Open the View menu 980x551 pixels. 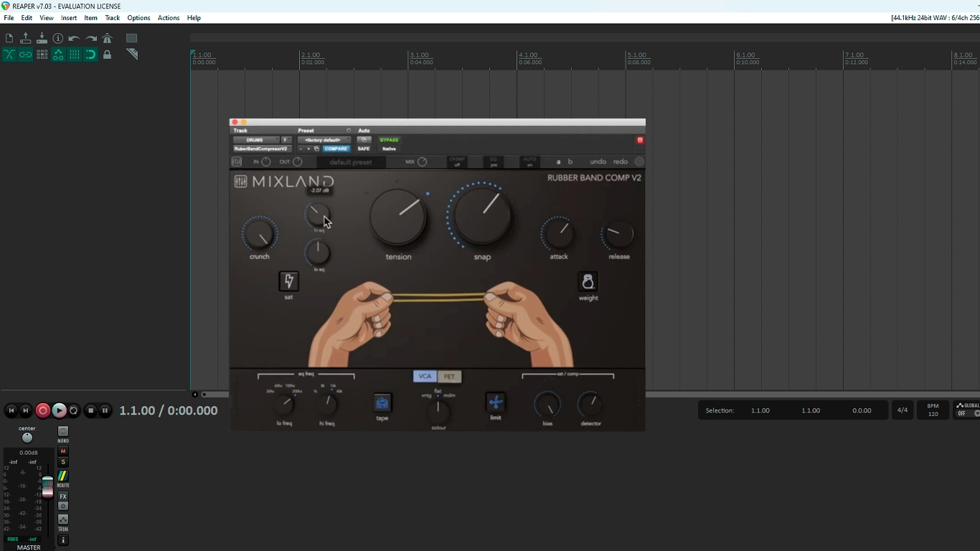click(47, 18)
